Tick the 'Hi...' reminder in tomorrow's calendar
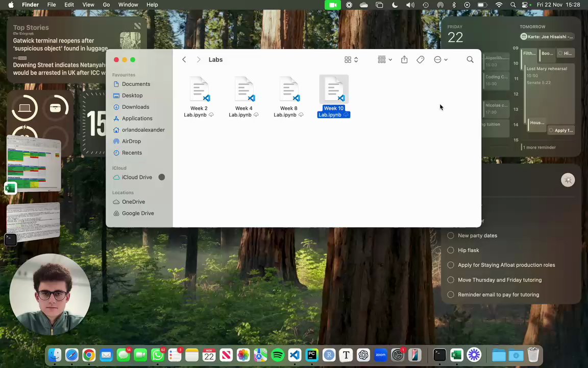588x368 pixels. [560, 53]
